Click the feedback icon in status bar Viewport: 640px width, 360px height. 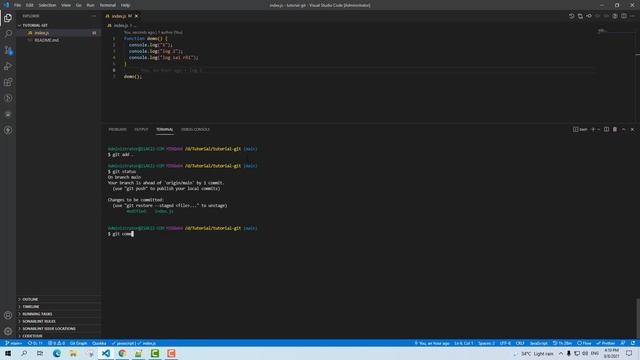click(623, 343)
